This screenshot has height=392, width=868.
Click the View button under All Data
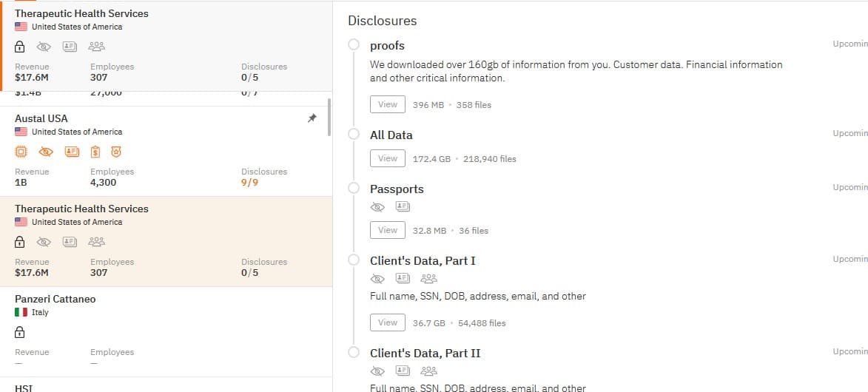pyautogui.click(x=388, y=158)
